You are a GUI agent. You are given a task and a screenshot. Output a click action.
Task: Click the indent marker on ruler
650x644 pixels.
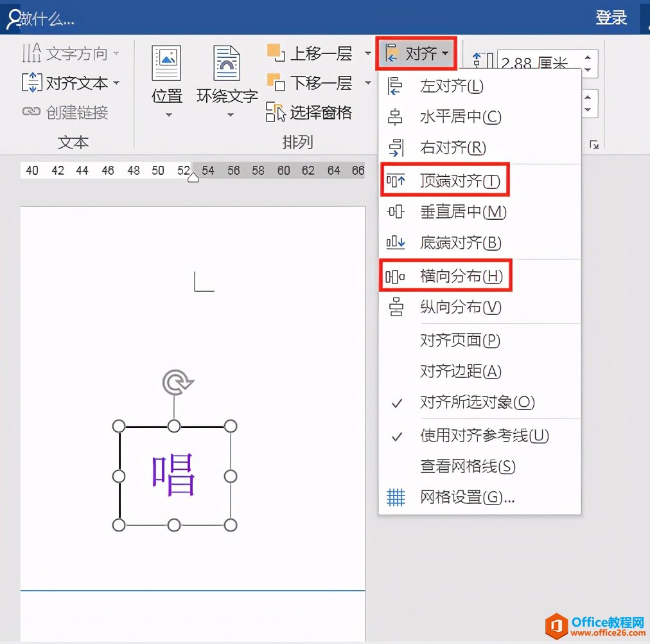(193, 178)
